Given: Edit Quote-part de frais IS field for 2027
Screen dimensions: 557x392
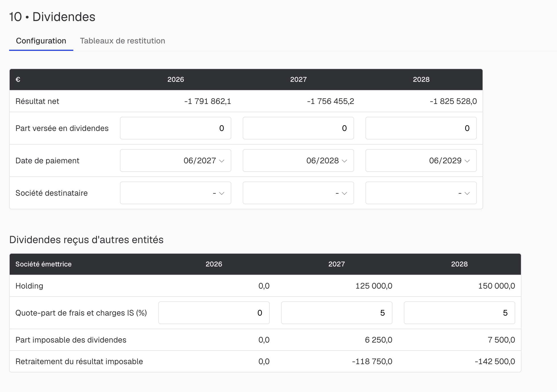Looking at the screenshot, I should (x=337, y=313).
